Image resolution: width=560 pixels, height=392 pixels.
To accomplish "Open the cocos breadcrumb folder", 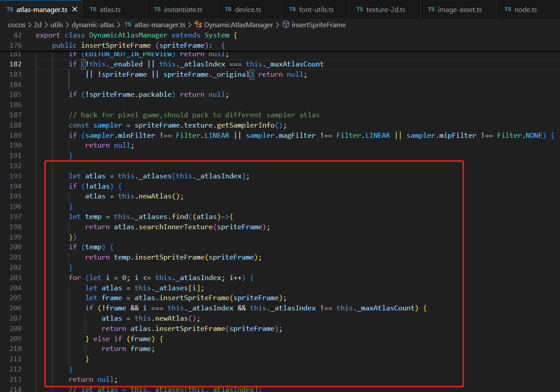I will click(x=16, y=25).
